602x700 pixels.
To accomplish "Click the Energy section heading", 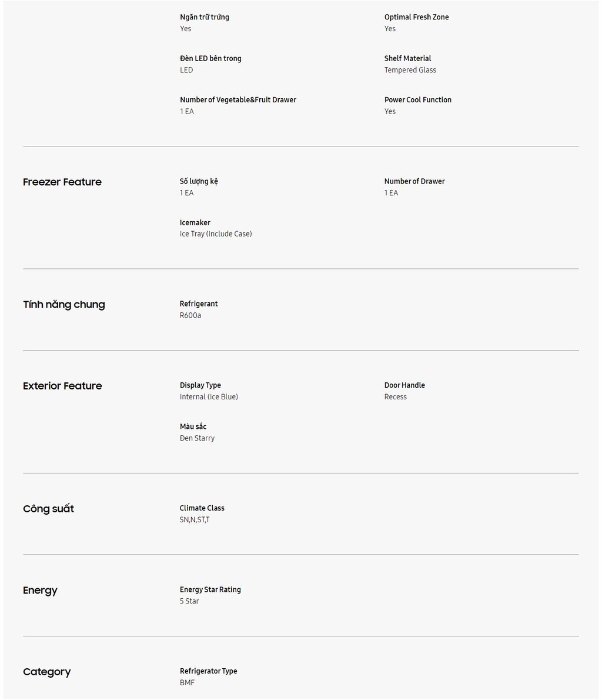I will tap(40, 591).
